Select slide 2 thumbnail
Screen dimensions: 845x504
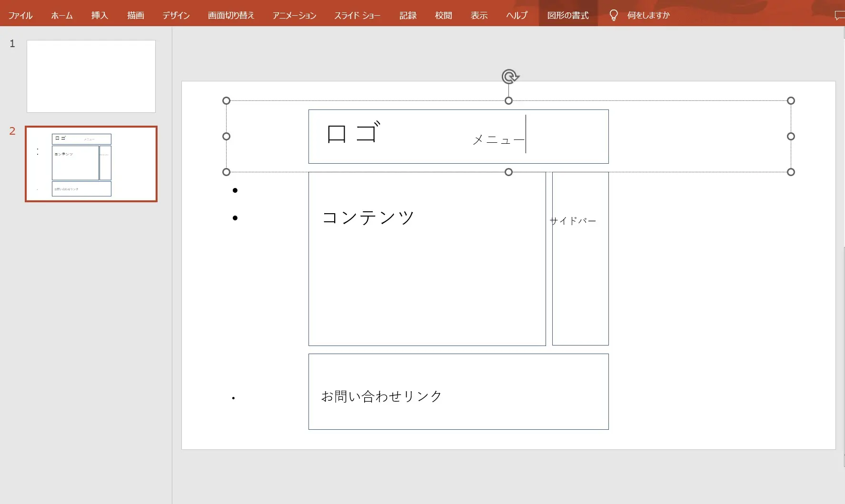(x=91, y=164)
